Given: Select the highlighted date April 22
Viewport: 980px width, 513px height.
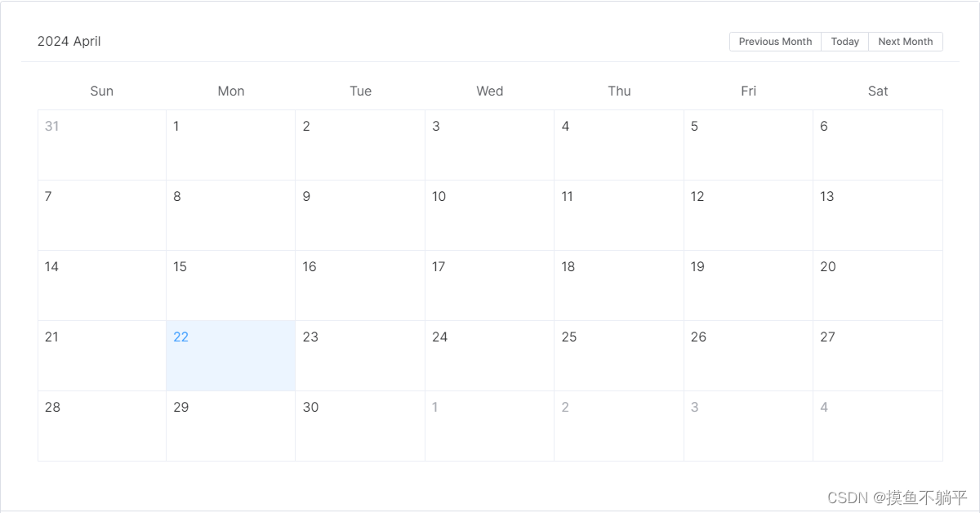Looking at the screenshot, I should click(230, 355).
